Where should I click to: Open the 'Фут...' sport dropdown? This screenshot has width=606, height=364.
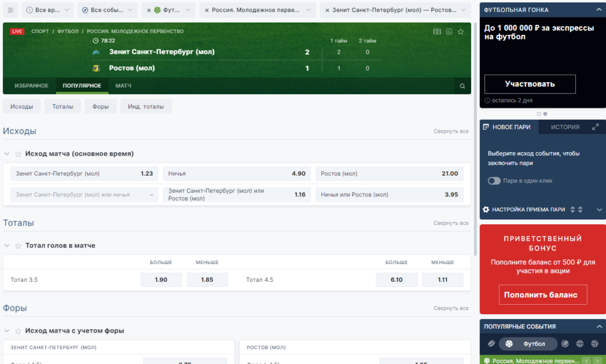(x=169, y=10)
